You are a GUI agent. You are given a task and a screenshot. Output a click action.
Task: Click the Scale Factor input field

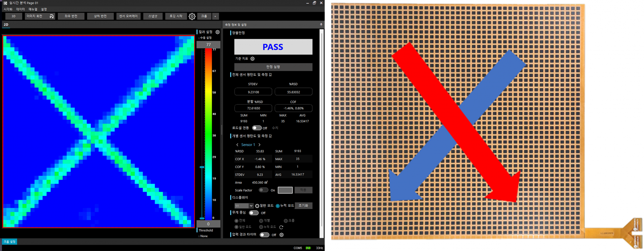pyautogui.click(x=285, y=190)
